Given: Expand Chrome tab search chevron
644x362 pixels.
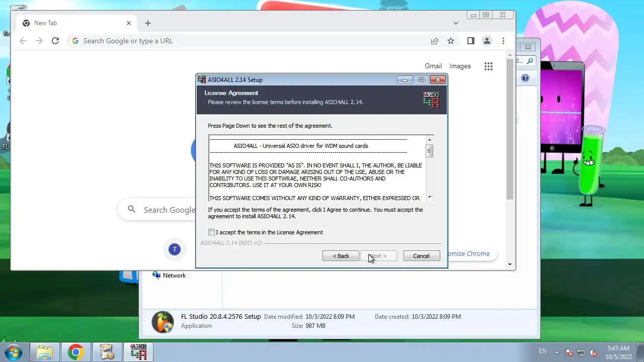Looking at the screenshot, I should [456, 23].
